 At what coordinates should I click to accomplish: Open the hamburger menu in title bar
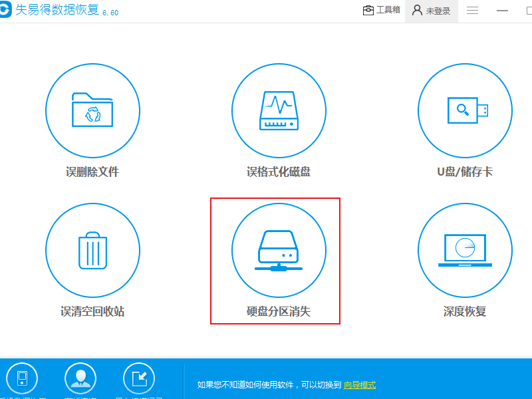pyautogui.click(x=472, y=11)
